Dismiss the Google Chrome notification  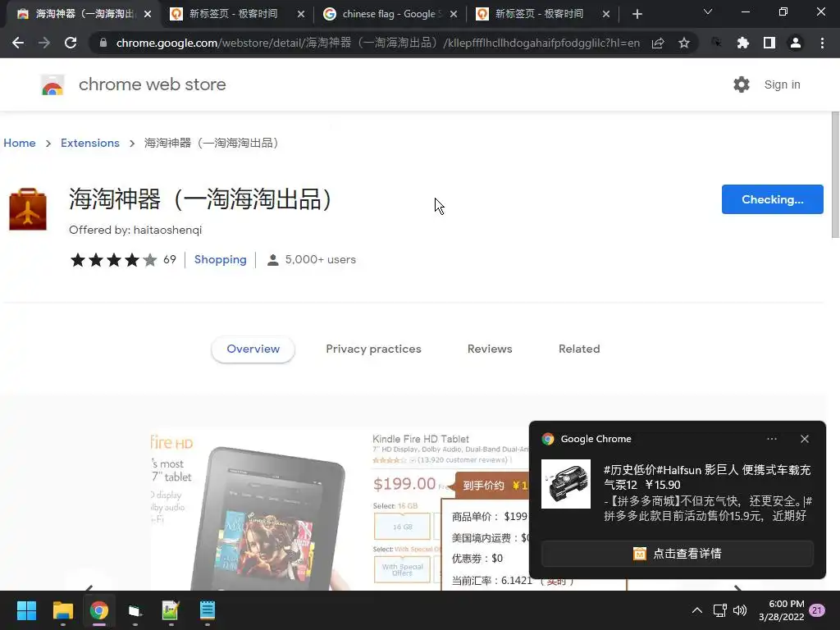tap(805, 439)
